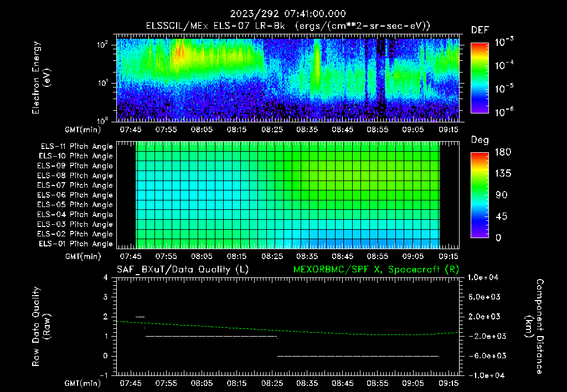Click the 09:05 tick label under pitch angle panel
The height and width of the screenshot is (392, 567).
click(x=413, y=257)
